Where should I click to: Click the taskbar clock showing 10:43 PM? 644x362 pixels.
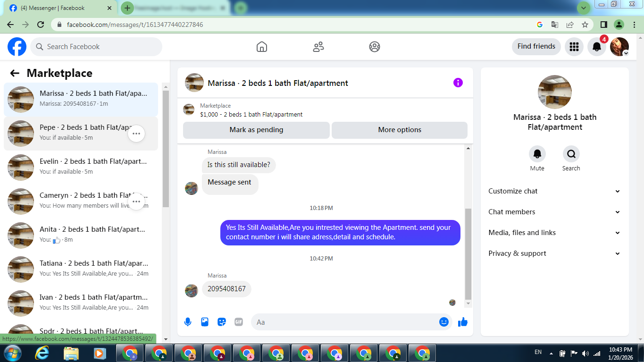coord(620,353)
